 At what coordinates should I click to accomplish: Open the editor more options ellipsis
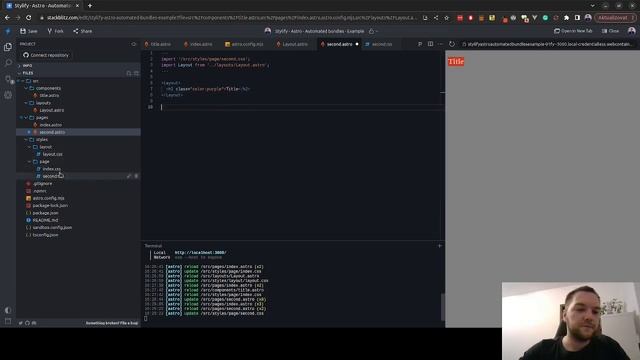pyautogui.click(x=440, y=44)
